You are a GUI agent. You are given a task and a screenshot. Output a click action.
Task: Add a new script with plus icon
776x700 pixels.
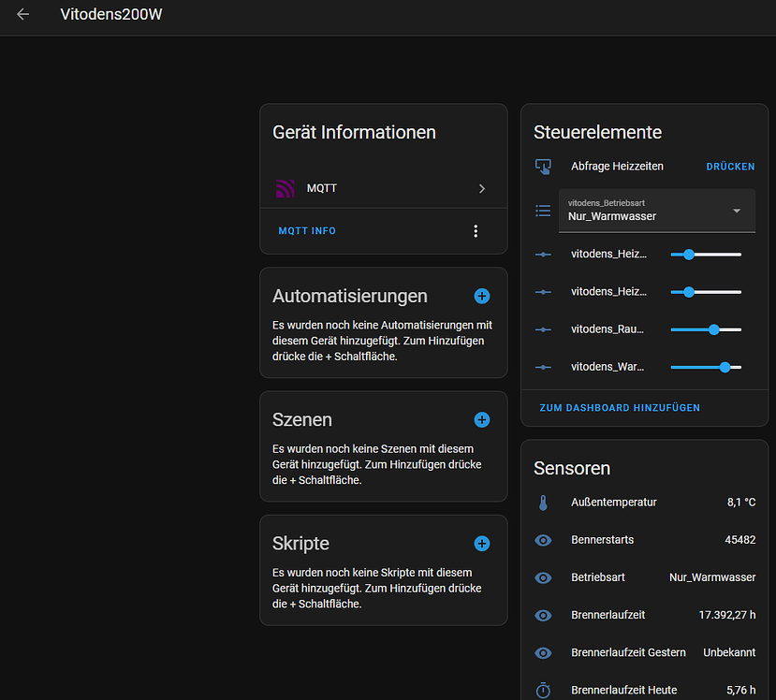pyautogui.click(x=482, y=543)
